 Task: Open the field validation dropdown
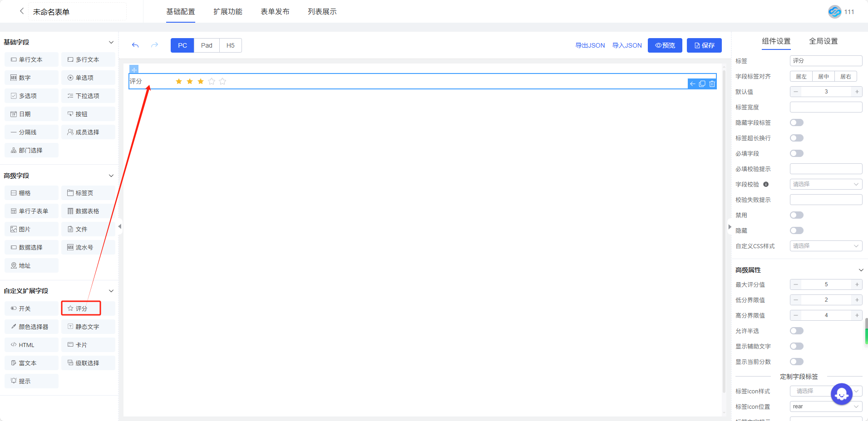[826, 184]
